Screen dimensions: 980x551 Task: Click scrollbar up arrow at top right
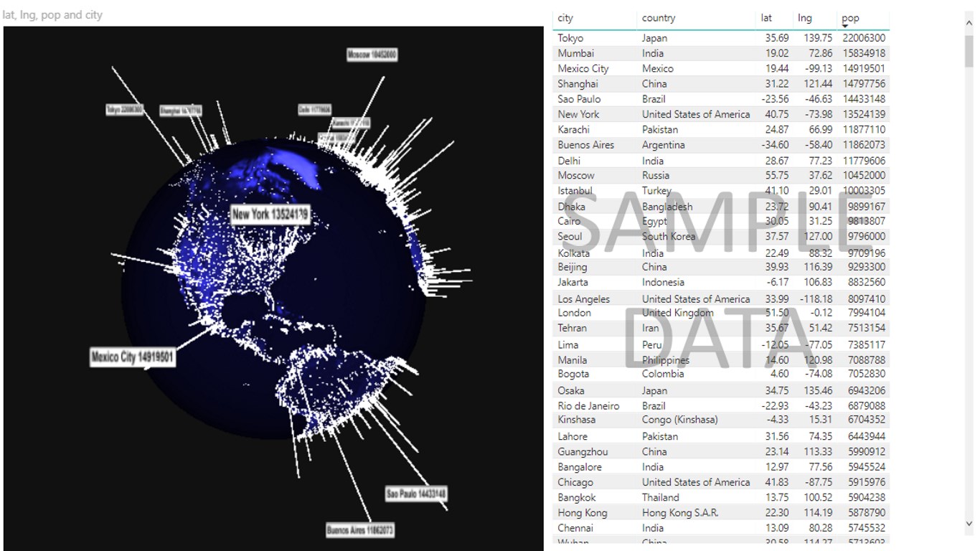click(x=969, y=22)
